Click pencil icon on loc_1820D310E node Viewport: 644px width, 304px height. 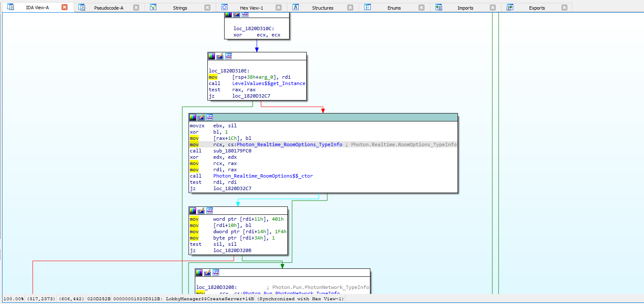point(220,56)
